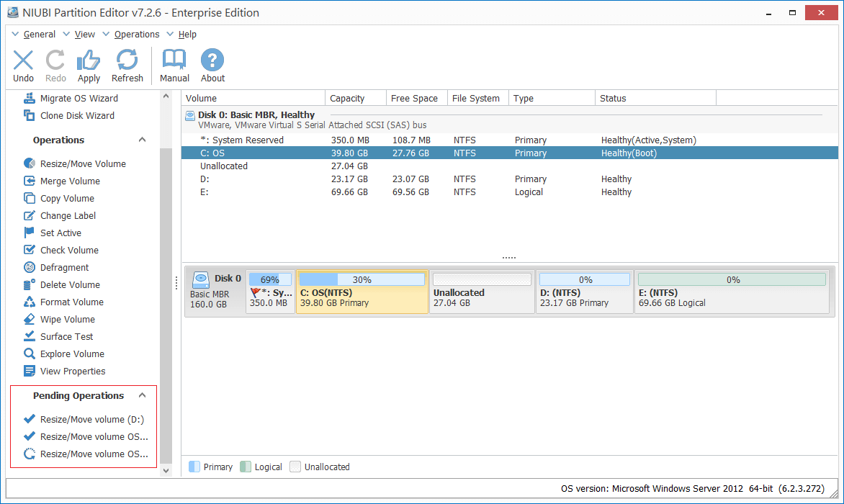Click the 69.56 GB free space cell
Image resolution: width=844 pixels, height=504 pixels.
(x=410, y=192)
